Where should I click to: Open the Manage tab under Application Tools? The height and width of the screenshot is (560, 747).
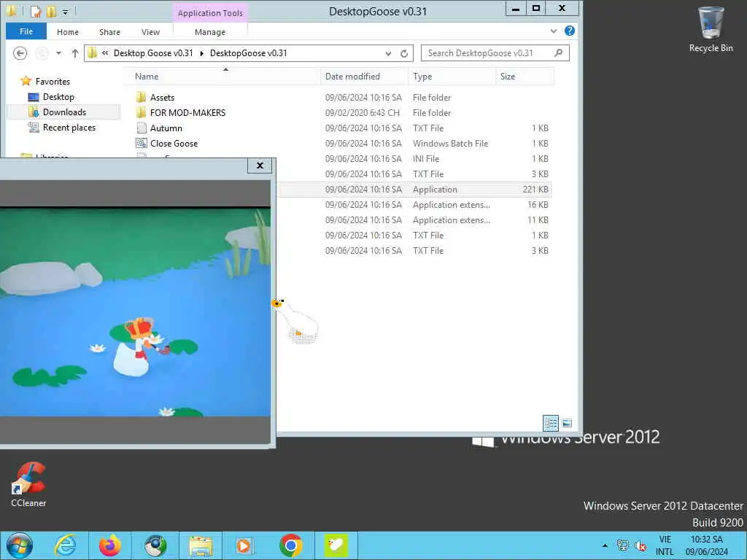click(210, 32)
